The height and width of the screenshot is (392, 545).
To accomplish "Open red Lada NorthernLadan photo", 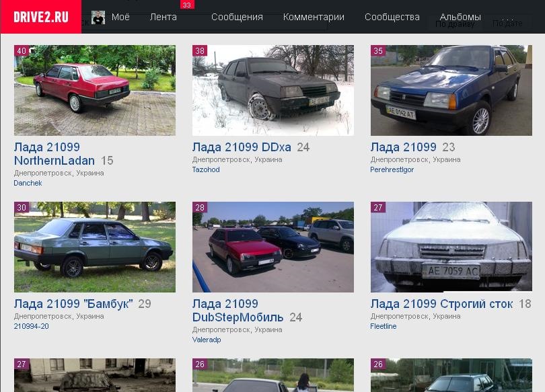I will tap(95, 90).
